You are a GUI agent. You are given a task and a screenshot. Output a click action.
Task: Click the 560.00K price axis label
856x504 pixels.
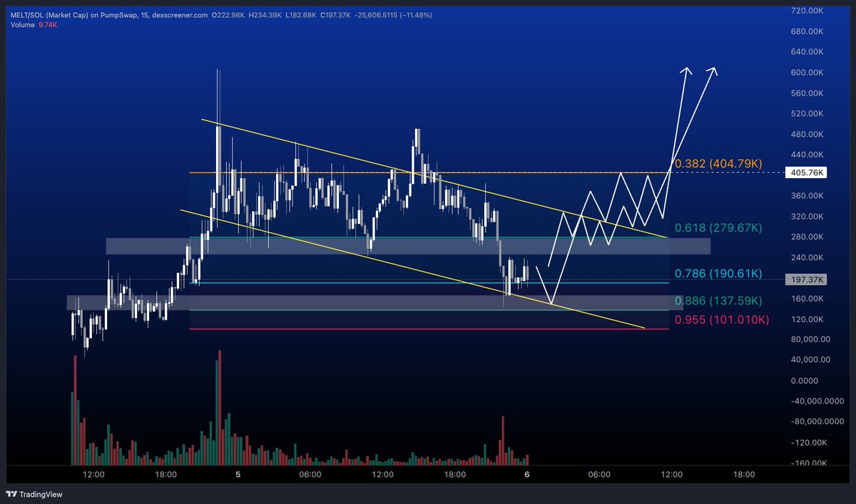[x=807, y=93]
